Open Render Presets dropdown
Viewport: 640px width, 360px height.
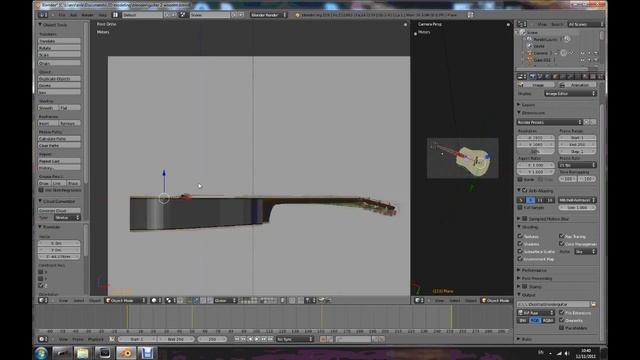click(x=549, y=122)
